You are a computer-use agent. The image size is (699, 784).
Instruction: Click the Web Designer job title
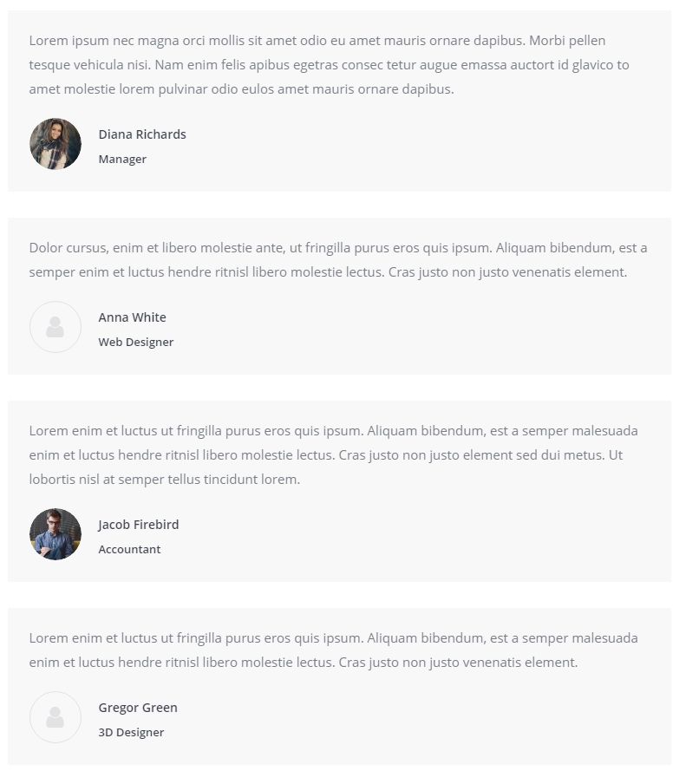pos(136,343)
